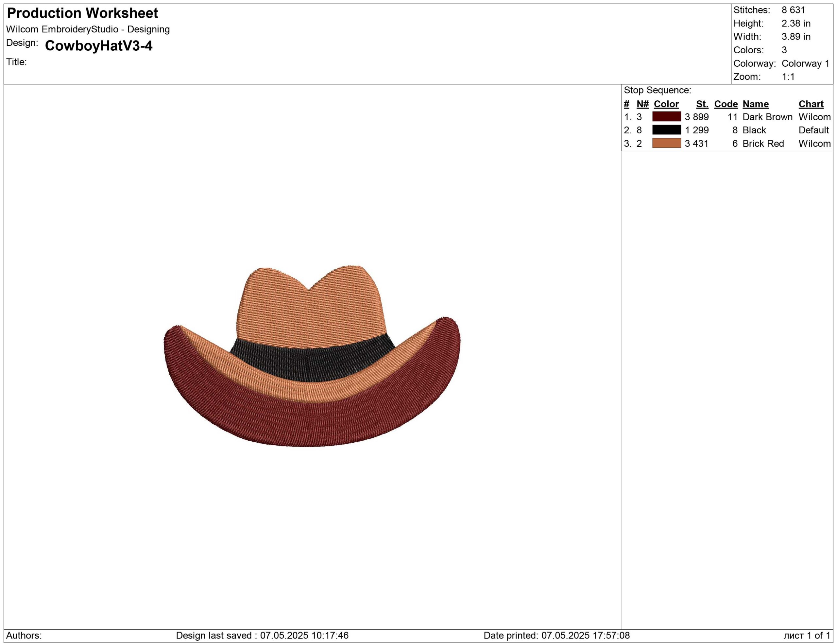Click the Production Worksheet heading
837x644 pixels.
[x=82, y=13]
